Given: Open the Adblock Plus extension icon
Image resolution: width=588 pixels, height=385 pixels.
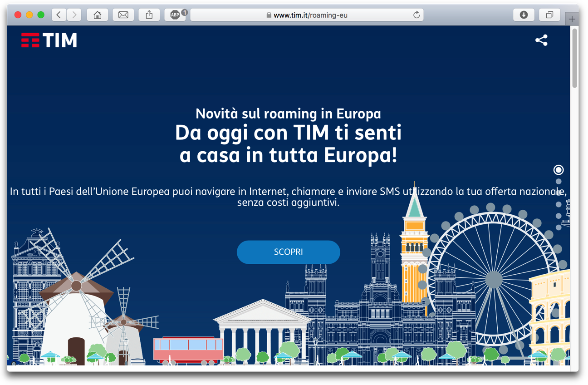Looking at the screenshot, I should [x=175, y=15].
